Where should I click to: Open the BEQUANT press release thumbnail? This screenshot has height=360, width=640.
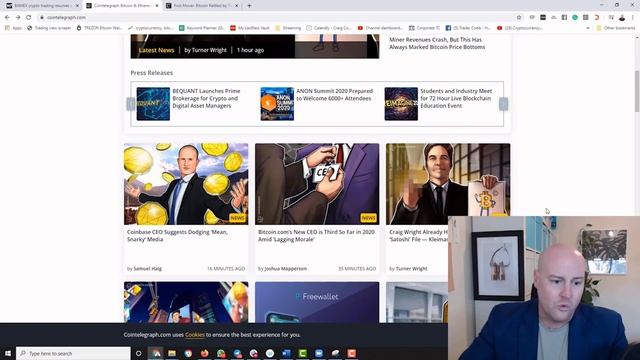pos(153,104)
